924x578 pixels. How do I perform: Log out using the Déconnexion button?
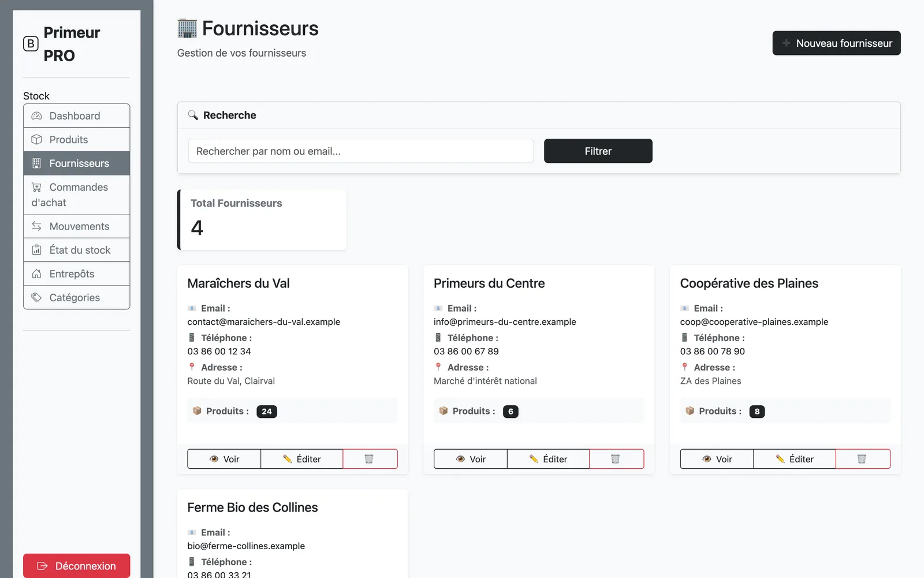(x=76, y=566)
